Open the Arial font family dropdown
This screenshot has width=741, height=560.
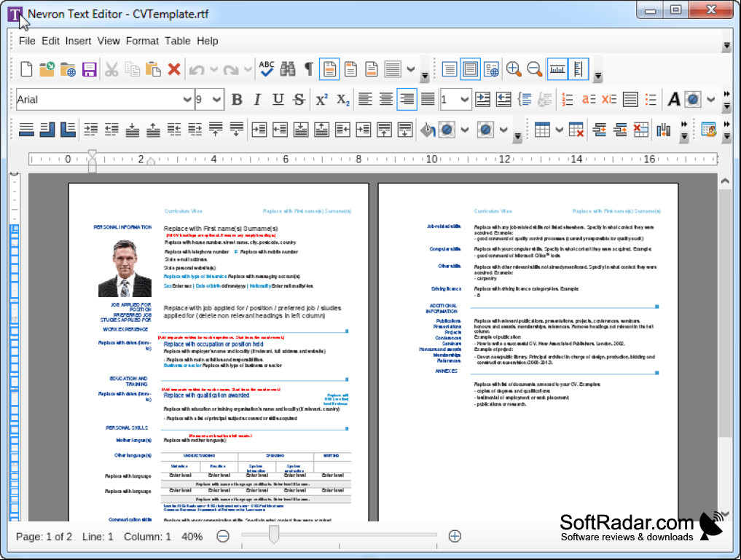coord(187,100)
